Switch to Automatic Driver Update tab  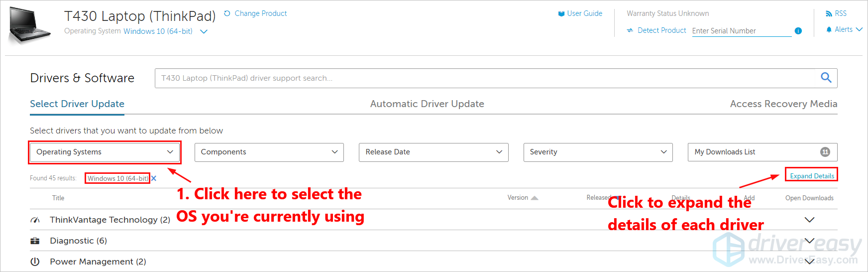(x=427, y=104)
